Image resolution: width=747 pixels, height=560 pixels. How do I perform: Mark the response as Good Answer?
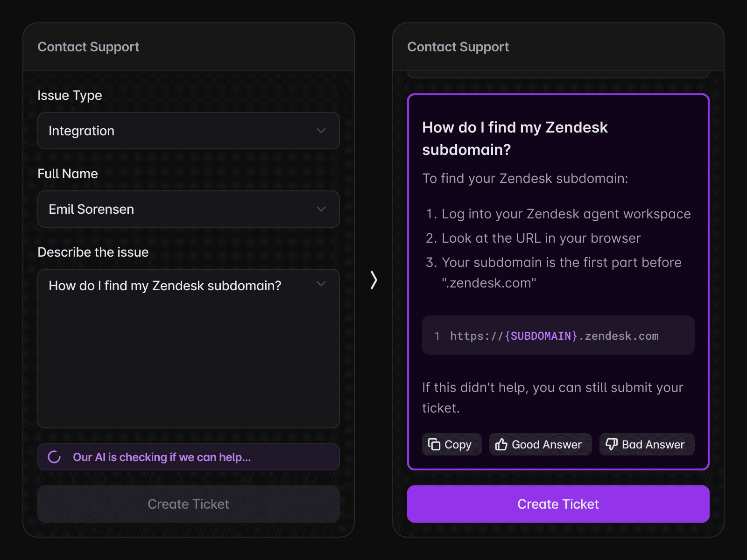point(540,444)
